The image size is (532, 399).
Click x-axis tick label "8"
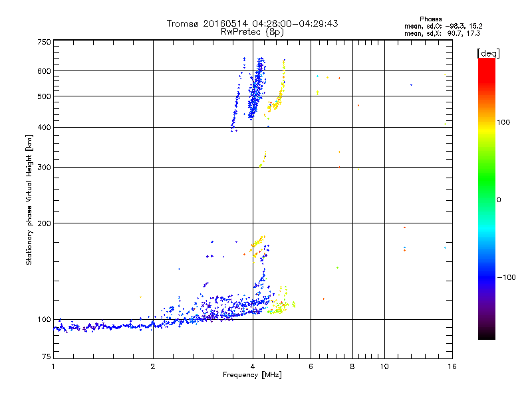[352, 366]
